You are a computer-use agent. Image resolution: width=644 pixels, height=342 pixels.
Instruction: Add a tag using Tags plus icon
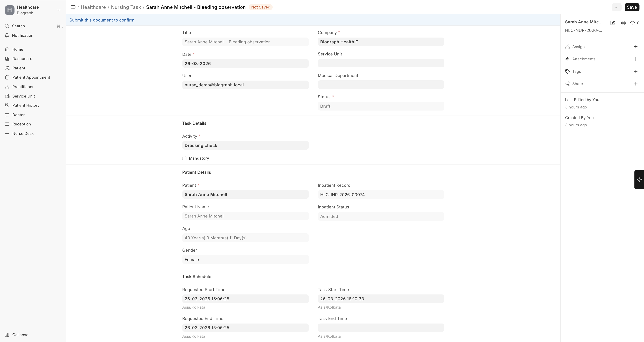(636, 71)
